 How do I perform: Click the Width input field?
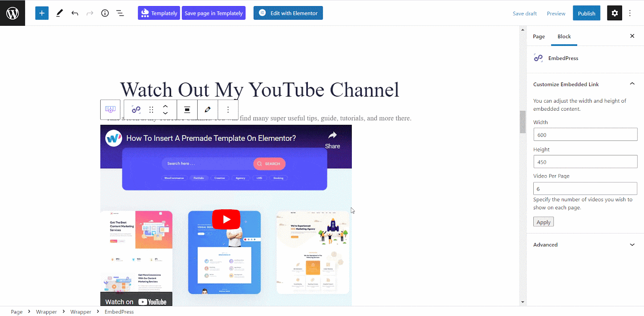pyautogui.click(x=585, y=134)
